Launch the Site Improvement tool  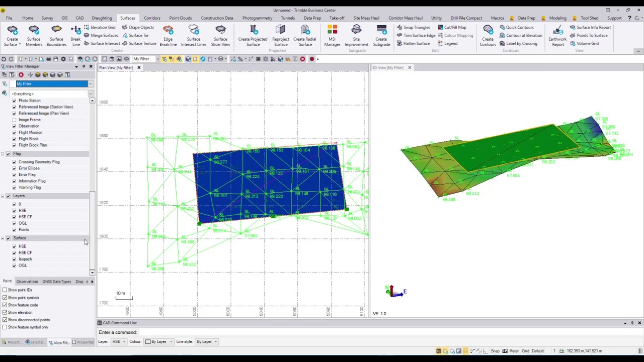tap(356, 36)
